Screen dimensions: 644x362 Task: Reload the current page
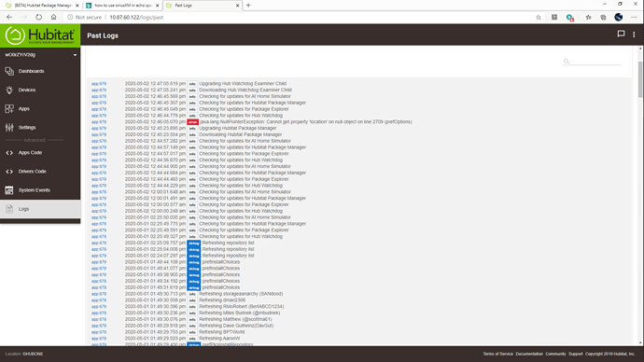tap(38, 17)
